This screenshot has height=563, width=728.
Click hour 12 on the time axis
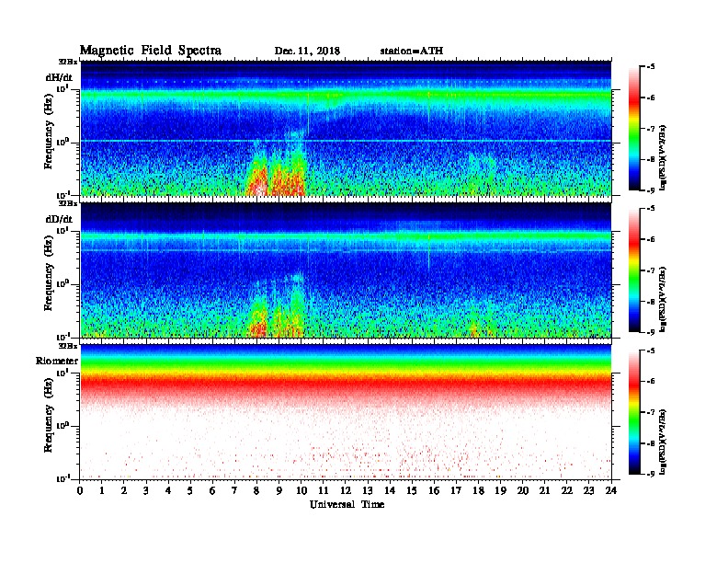click(346, 491)
